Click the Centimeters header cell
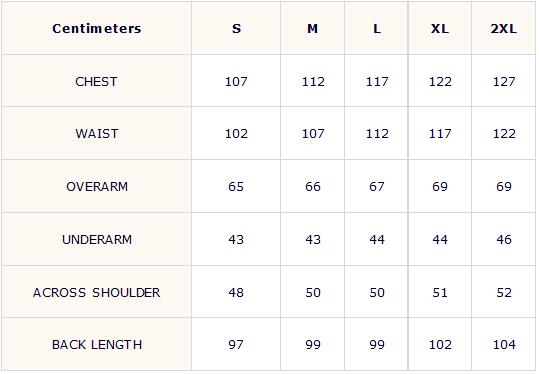 pyautogui.click(x=97, y=29)
